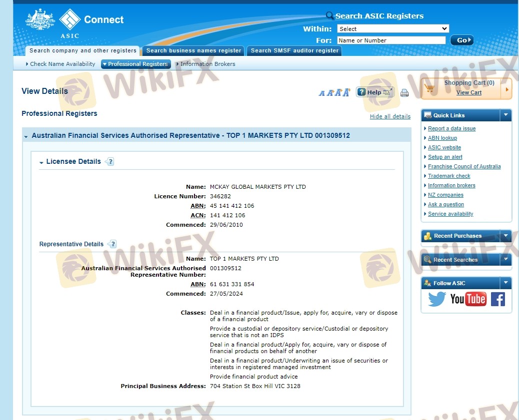Screen dimensions: 519x420
Task: Click the printer icon
Action: (x=404, y=93)
